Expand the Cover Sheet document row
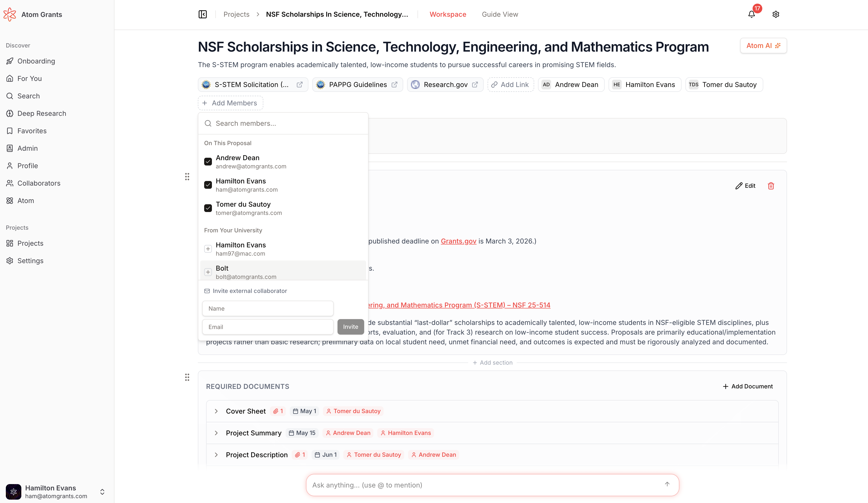Viewport: 868px width, 503px height. 216,411
